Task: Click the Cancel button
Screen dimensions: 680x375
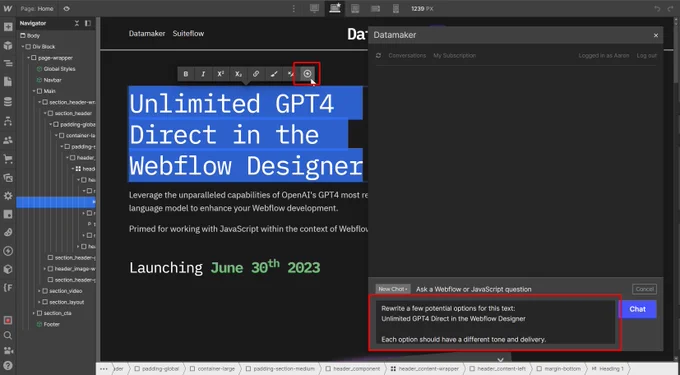Action: pos(644,289)
